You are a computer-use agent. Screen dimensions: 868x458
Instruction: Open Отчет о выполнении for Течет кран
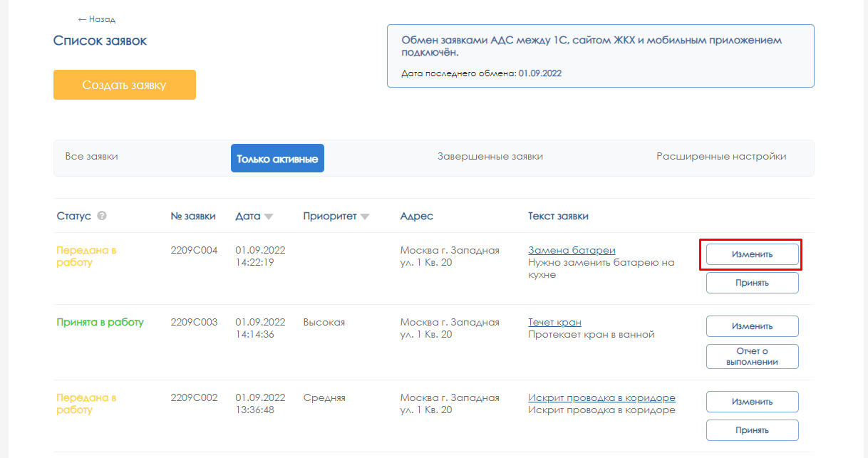coord(752,356)
